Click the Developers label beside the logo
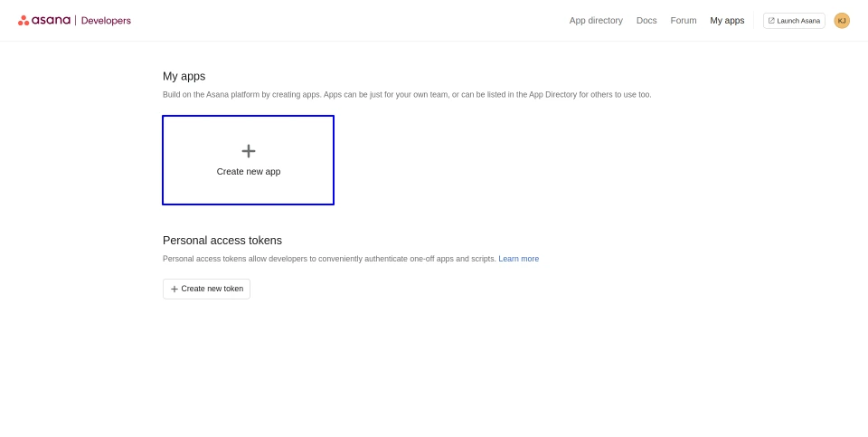Screen dimensions: 868x437 pyautogui.click(x=106, y=21)
